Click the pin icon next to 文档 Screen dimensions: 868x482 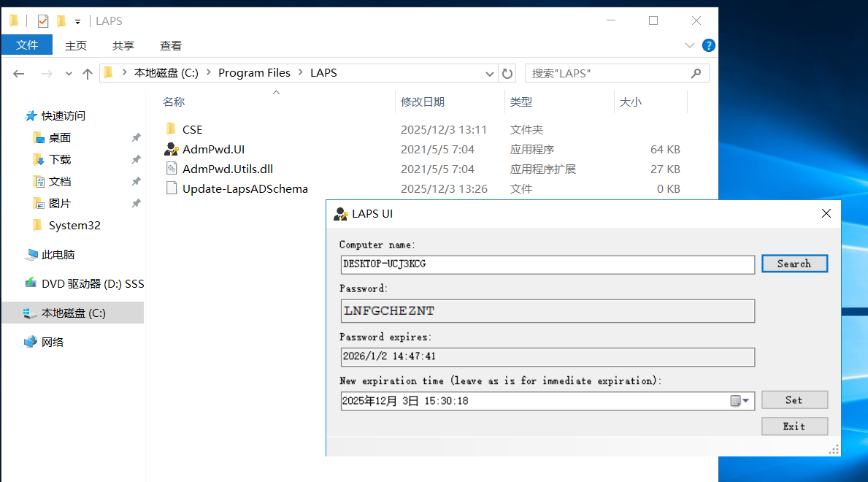pyautogui.click(x=136, y=181)
